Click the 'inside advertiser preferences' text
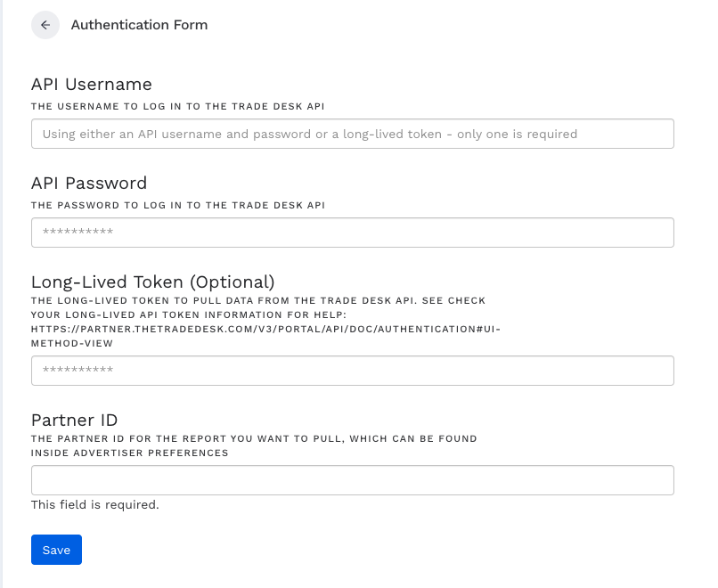The width and height of the screenshot is (718, 588). tap(130, 453)
